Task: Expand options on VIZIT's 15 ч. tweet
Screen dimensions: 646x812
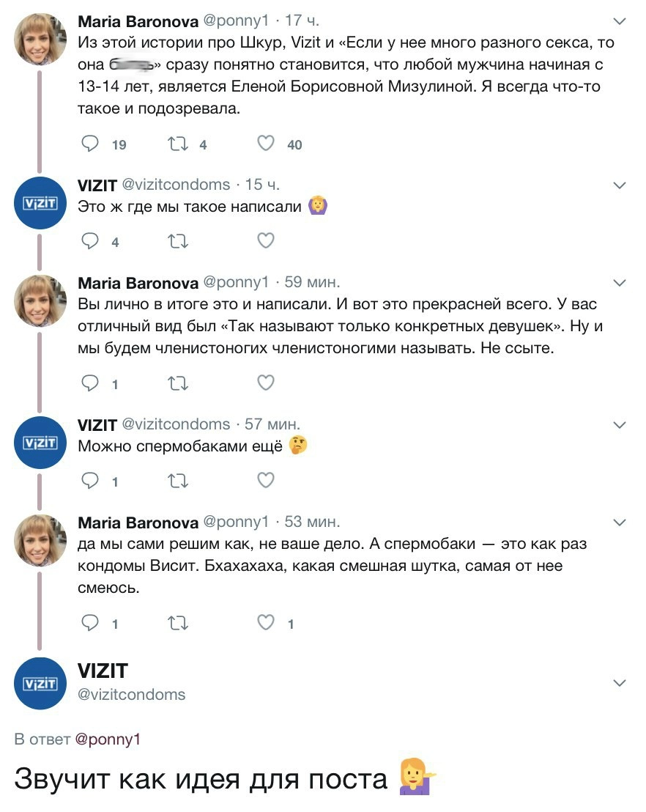Action: (x=620, y=185)
